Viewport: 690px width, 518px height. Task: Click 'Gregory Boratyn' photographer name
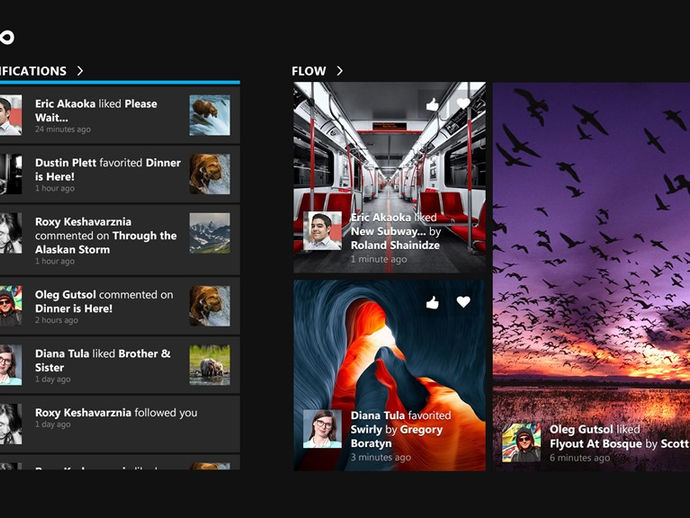tap(396, 436)
